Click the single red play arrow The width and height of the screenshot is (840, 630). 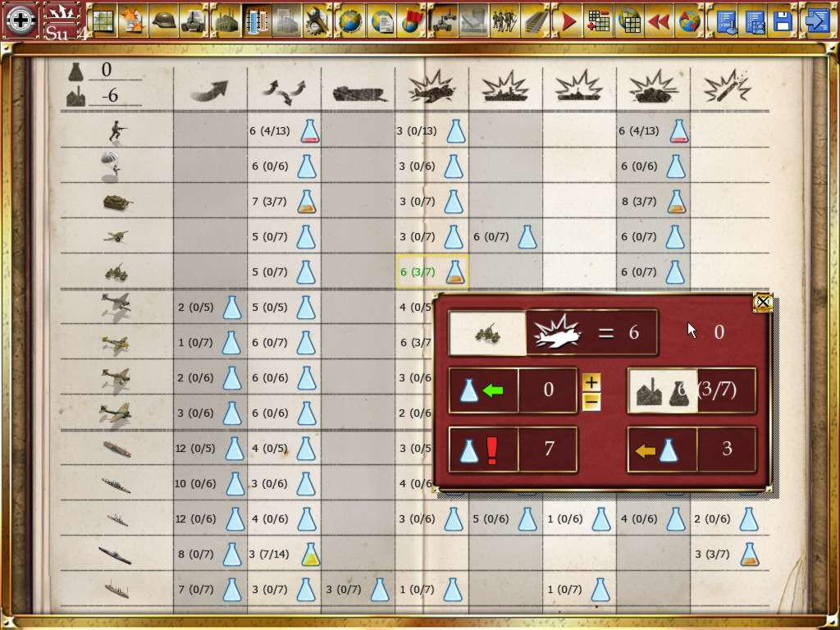[568, 21]
